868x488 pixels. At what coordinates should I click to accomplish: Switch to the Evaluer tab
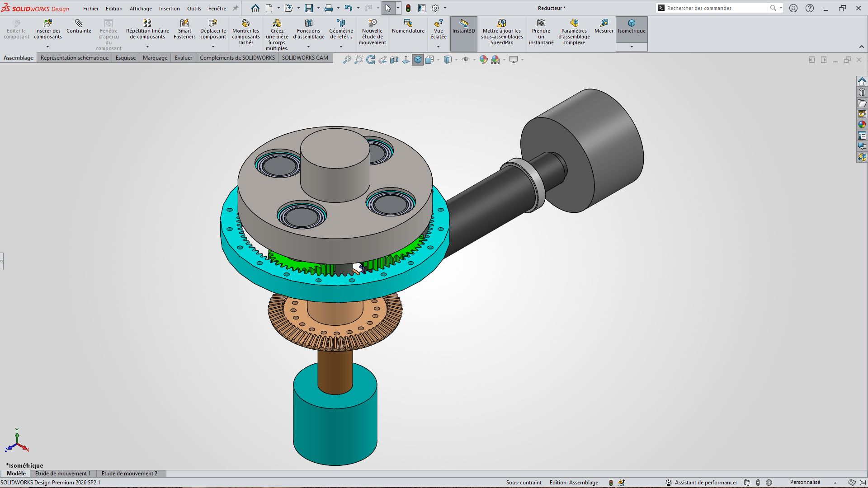(184, 58)
